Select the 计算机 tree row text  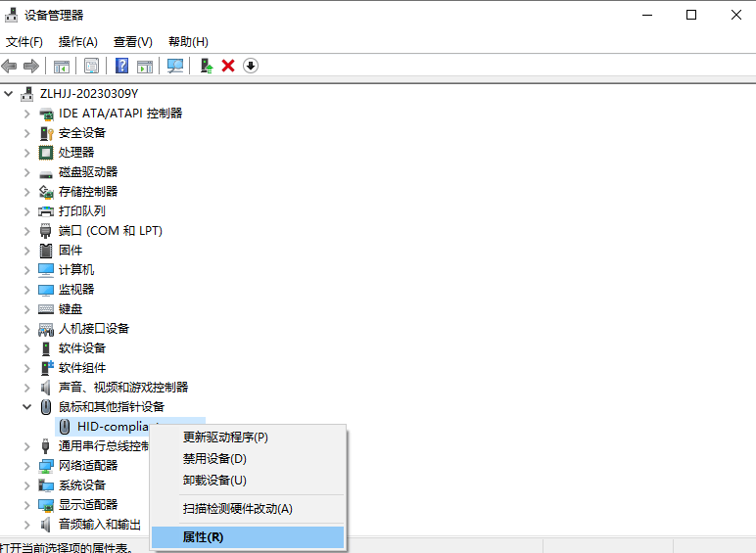click(x=76, y=270)
